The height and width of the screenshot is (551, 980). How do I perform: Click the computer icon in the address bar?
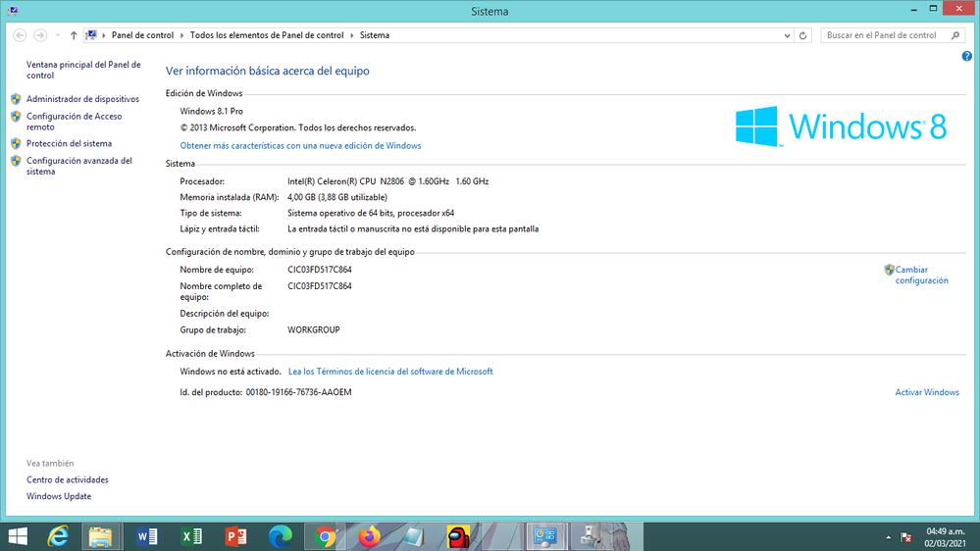91,35
